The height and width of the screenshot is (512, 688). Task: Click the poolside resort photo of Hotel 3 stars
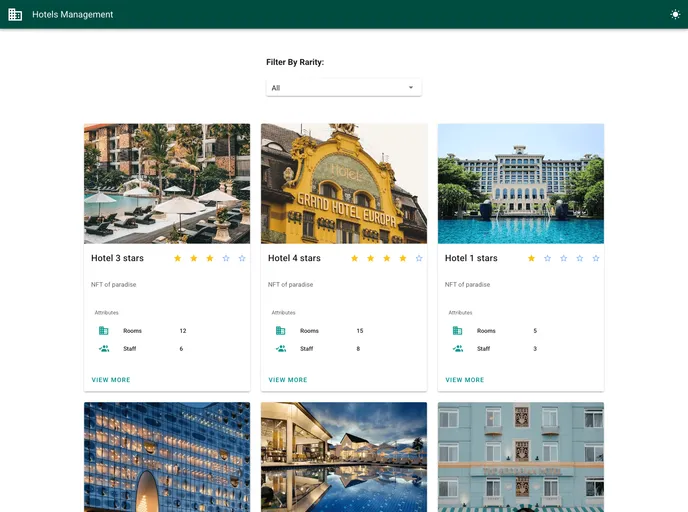pyautogui.click(x=167, y=183)
